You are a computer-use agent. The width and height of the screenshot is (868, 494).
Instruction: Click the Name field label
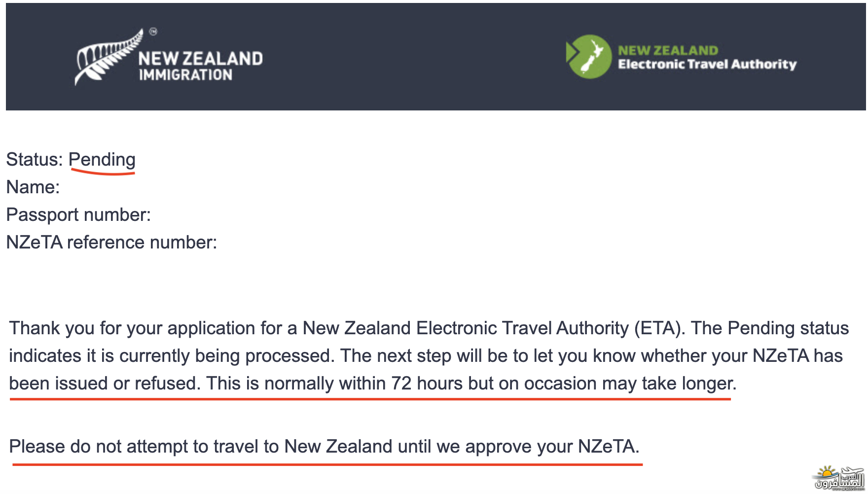point(33,187)
